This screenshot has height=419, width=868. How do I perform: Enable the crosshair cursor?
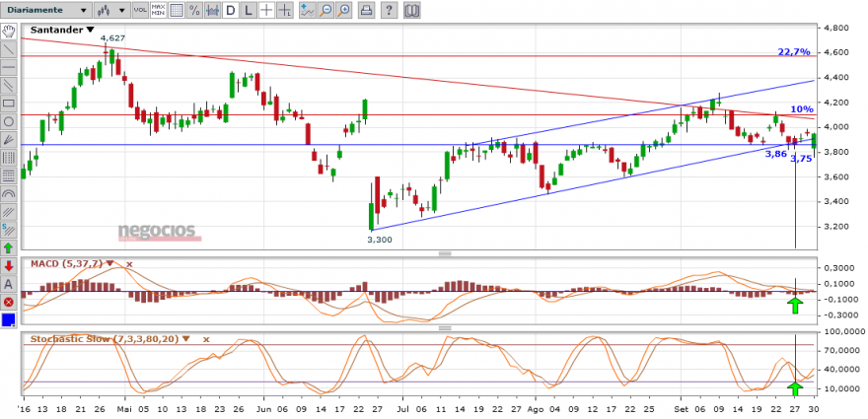tap(267, 10)
